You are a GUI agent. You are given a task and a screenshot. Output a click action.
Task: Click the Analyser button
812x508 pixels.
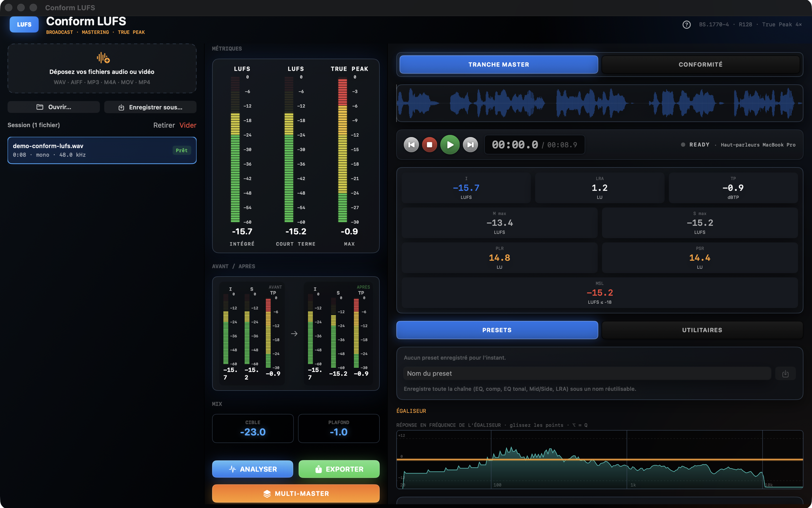(x=253, y=469)
